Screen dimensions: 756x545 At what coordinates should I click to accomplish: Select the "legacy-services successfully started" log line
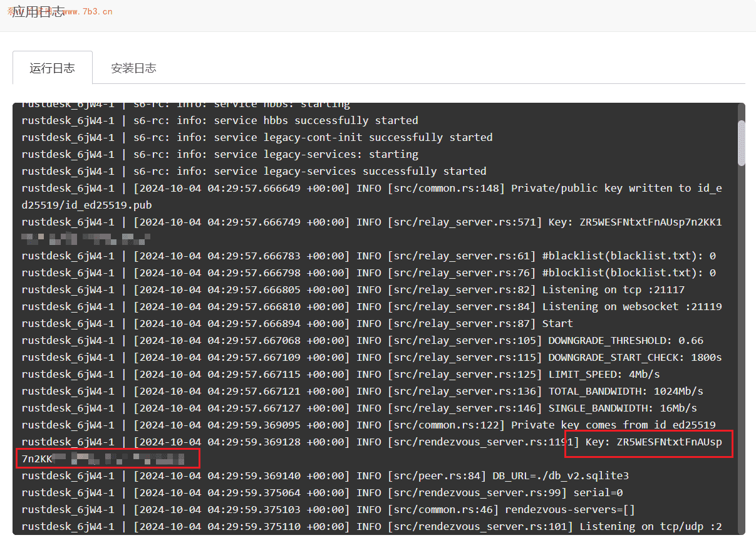click(254, 171)
